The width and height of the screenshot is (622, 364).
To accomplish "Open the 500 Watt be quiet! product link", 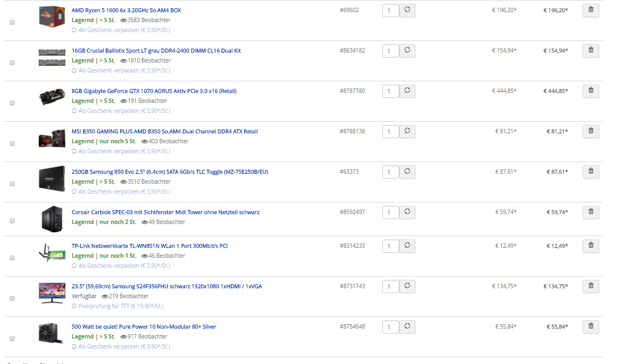I will point(144,327).
